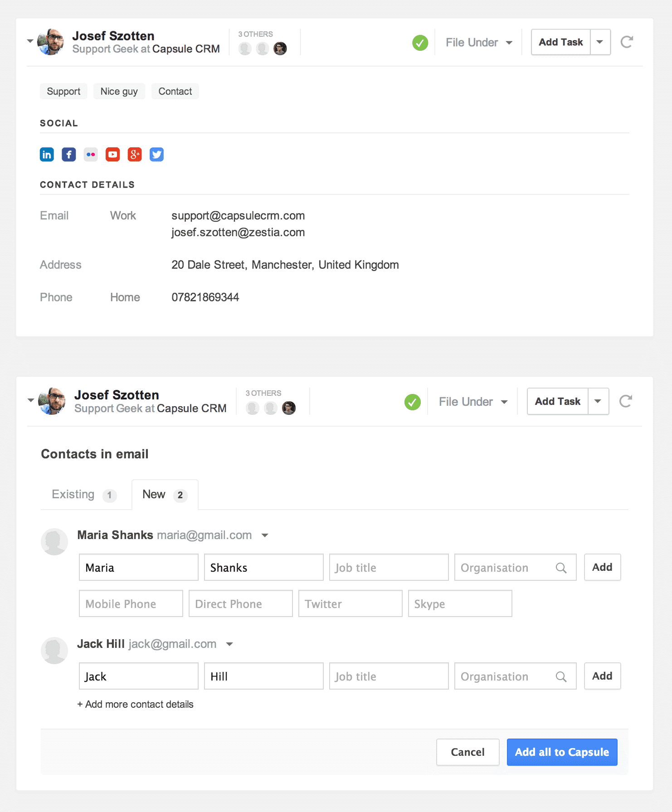Open Google Plus icon in Social section
This screenshot has height=812, width=672.
coord(135,155)
